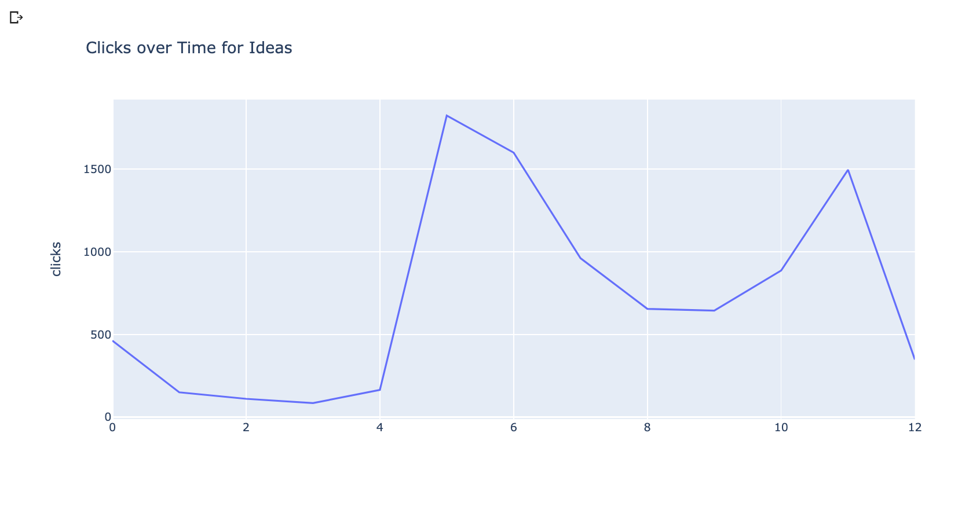
Task: Click the "Clicks over Time for Ideas" title
Action: [189, 47]
